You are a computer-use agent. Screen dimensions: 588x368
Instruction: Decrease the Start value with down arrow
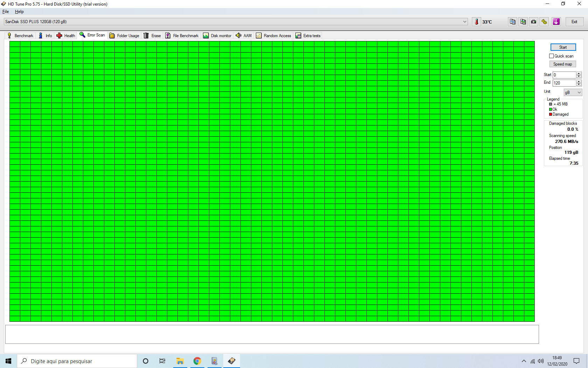(x=579, y=76)
